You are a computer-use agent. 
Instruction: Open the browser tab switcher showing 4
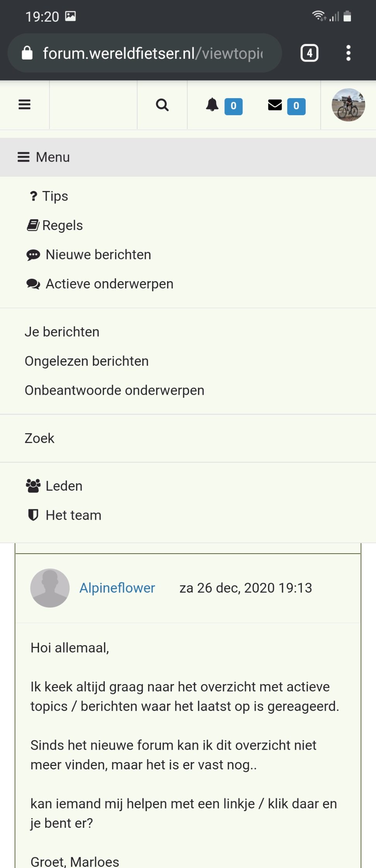tap(309, 53)
